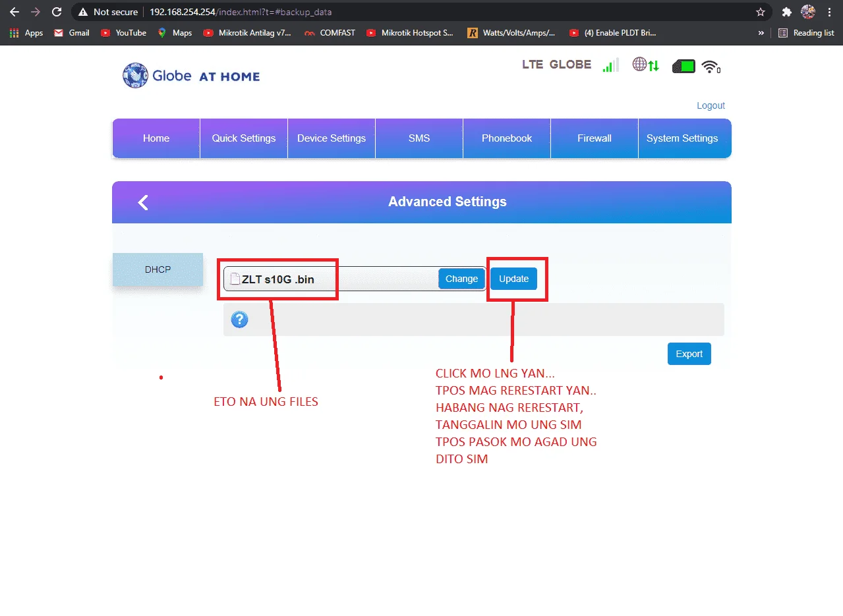Open the blue question mark help icon
Image resolution: width=843 pixels, height=616 pixels.
click(x=239, y=320)
